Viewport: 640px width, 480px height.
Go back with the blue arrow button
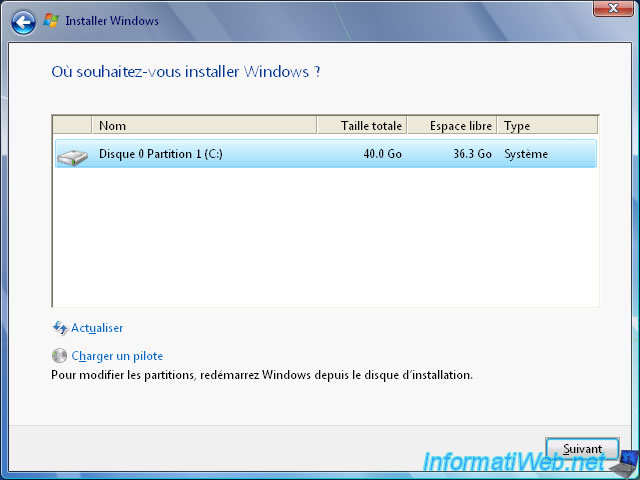click(23, 22)
